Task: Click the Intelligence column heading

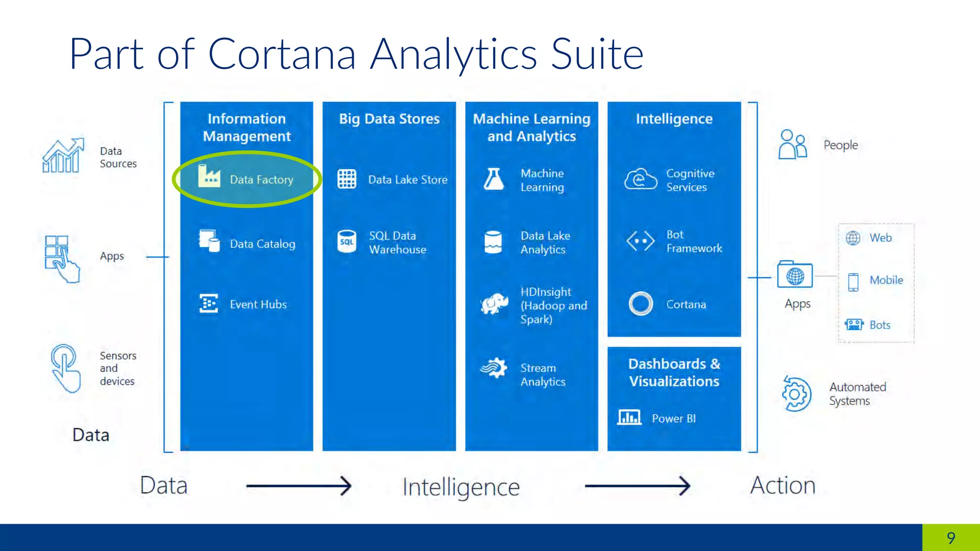Action: (674, 119)
